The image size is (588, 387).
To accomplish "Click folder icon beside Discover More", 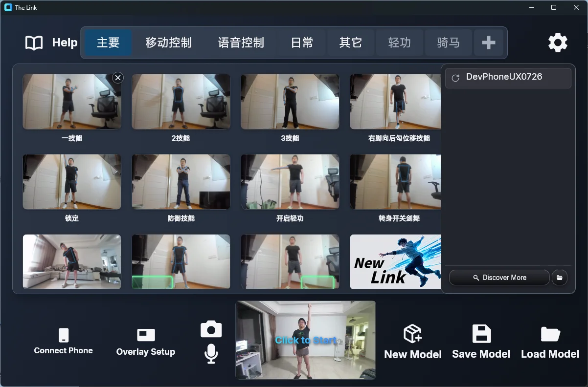I will click(x=560, y=278).
